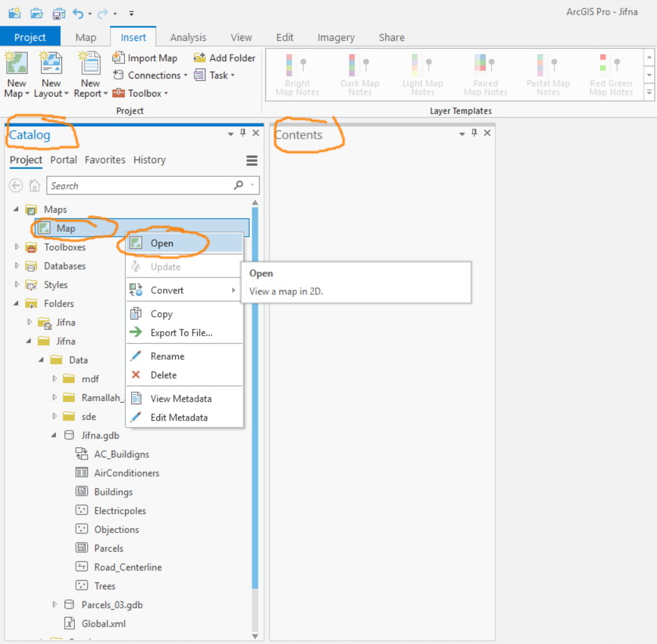This screenshot has height=644, width=657.
Task: Collapse the Folders node
Action: tap(16, 303)
